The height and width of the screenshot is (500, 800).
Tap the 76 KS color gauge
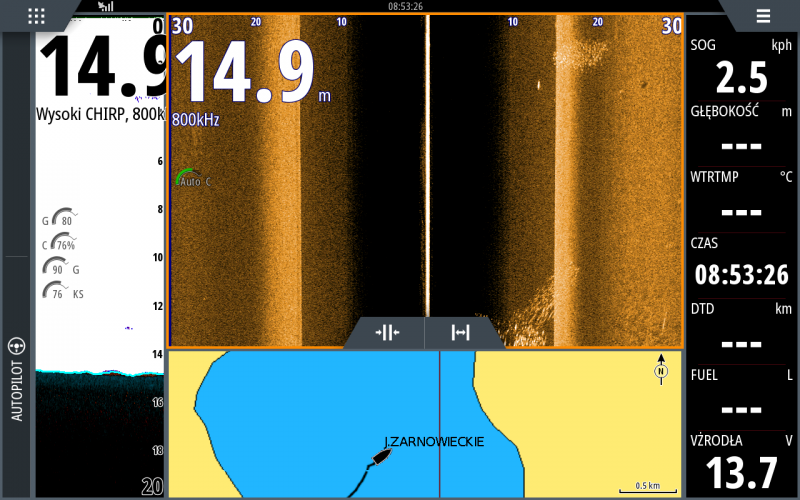[58, 292]
